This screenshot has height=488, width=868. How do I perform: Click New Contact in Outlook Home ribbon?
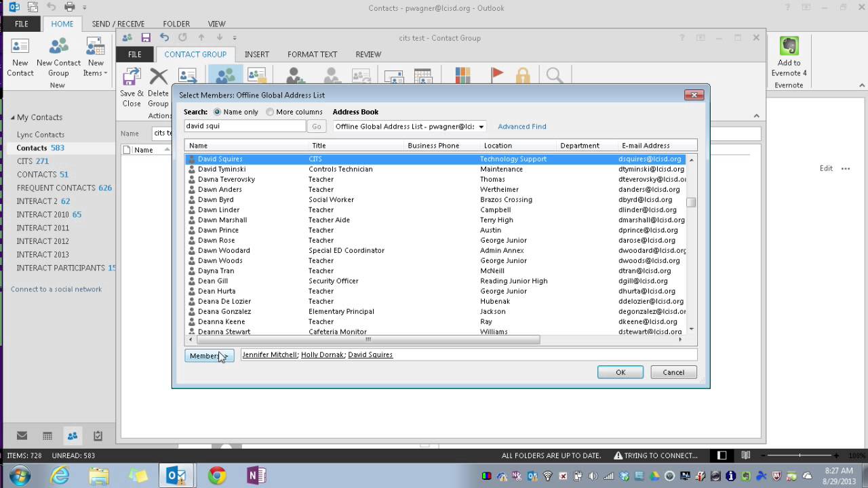pos(20,57)
